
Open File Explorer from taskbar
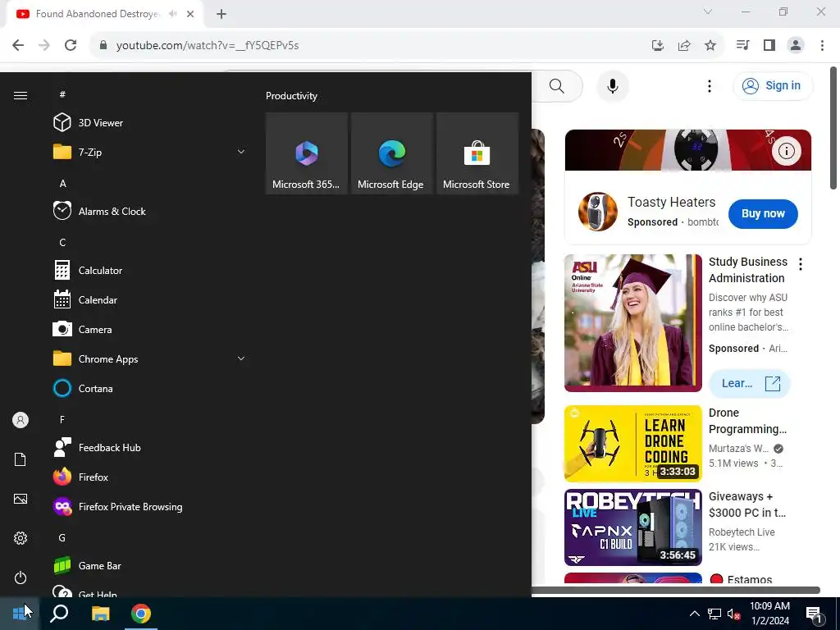pos(100,614)
